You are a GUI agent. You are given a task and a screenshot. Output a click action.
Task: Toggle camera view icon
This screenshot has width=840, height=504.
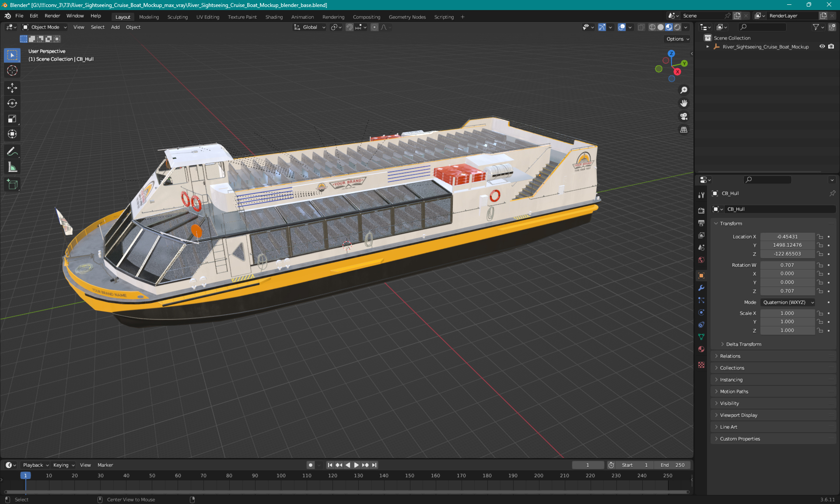684,116
